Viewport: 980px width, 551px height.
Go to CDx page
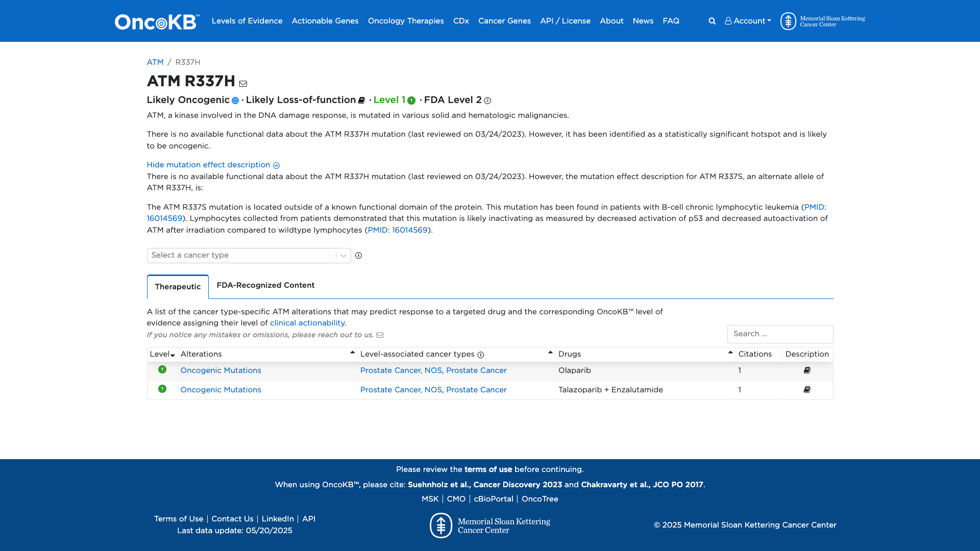(461, 21)
